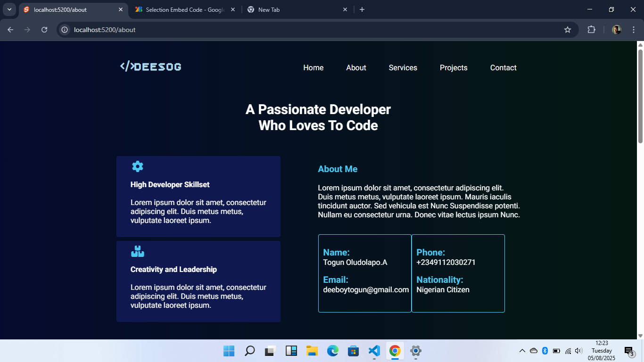Reload the current page
The height and width of the screenshot is (362, 644).
[x=44, y=30]
